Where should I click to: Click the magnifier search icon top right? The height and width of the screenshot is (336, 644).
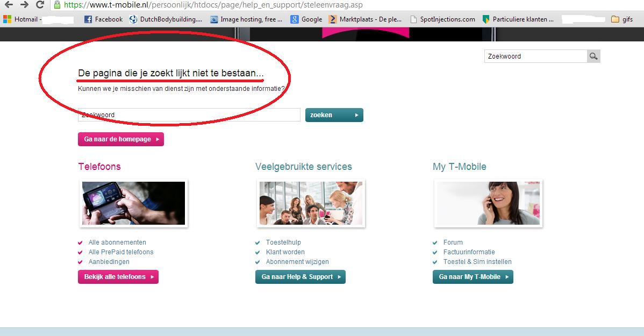coord(593,56)
